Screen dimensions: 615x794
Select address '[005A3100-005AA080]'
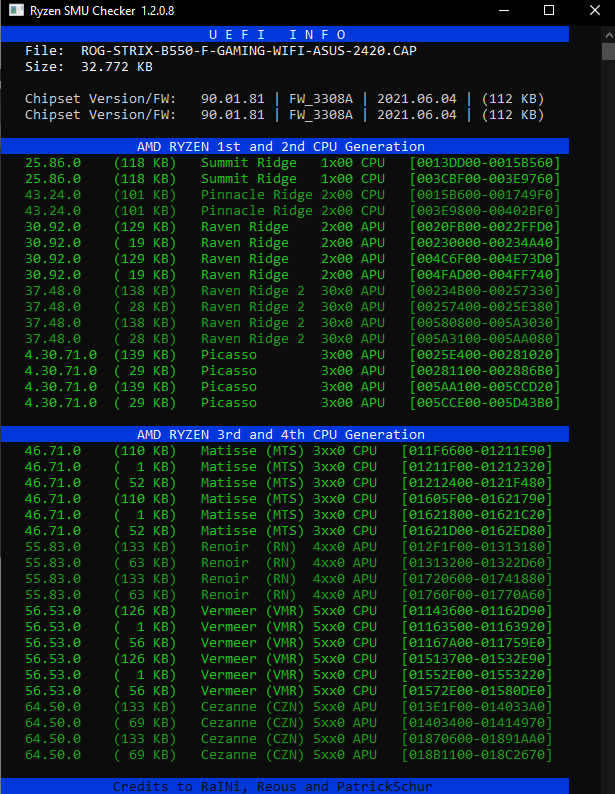point(485,339)
